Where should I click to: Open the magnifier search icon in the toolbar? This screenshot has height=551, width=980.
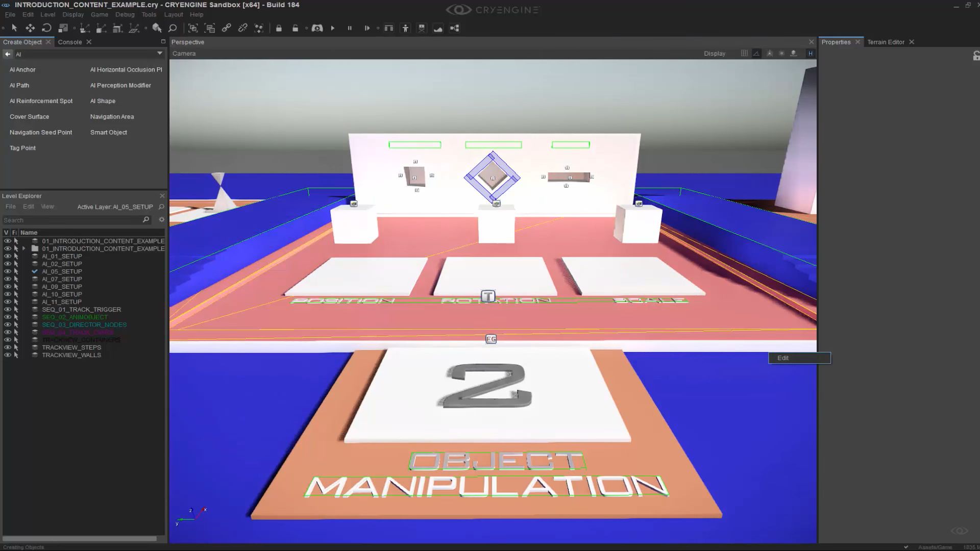(173, 29)
